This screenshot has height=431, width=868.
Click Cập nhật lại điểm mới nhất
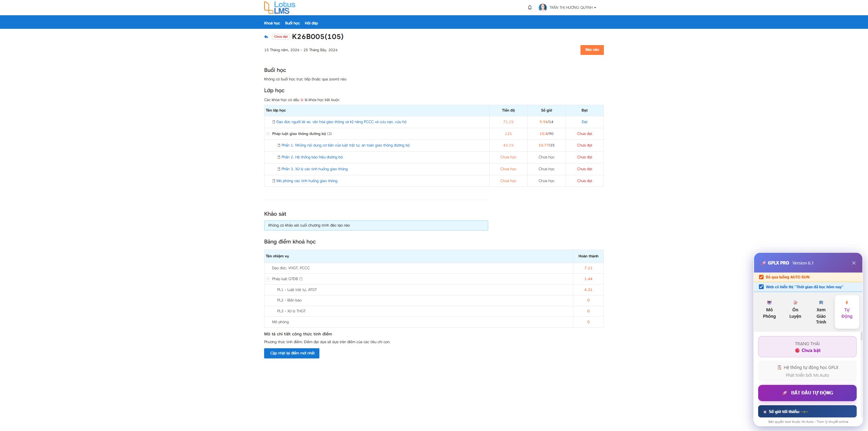click(x=292, y=353)
